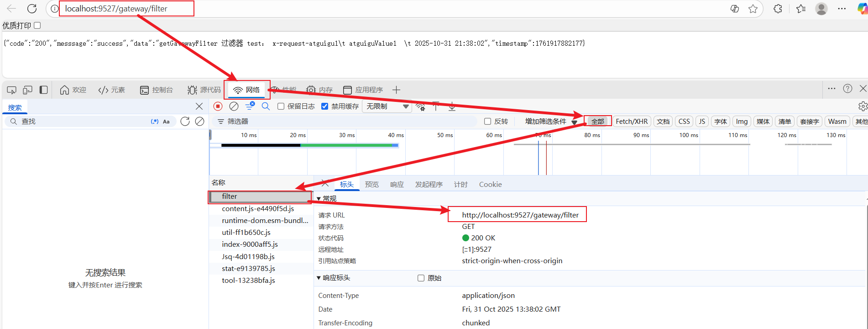The image size is (868, 329).
Task: Filter requests by Fetch/XHR
Action: [632, 122]
